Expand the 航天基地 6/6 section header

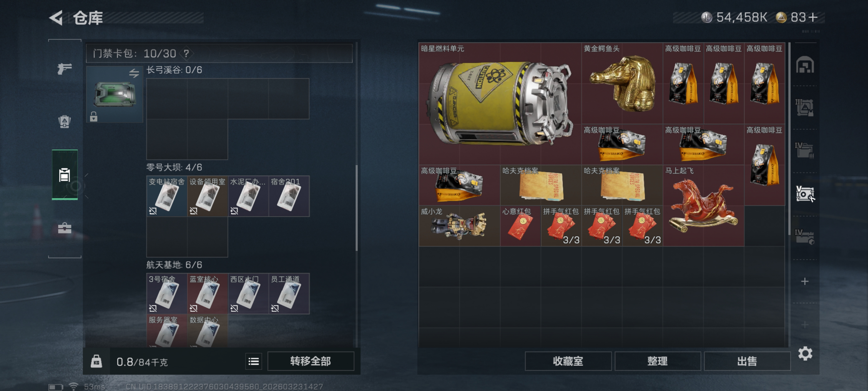pos(174,265)
